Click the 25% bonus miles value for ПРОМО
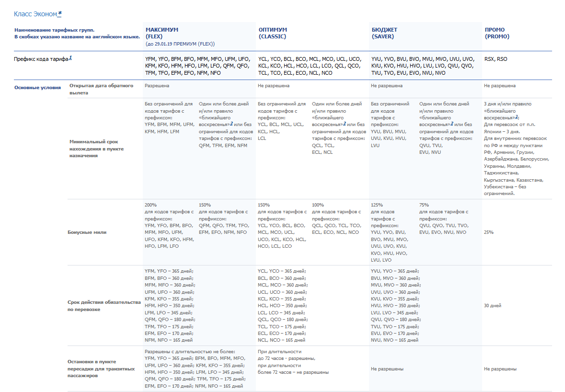Screen dimensions: 565x392 click(489, 232)
